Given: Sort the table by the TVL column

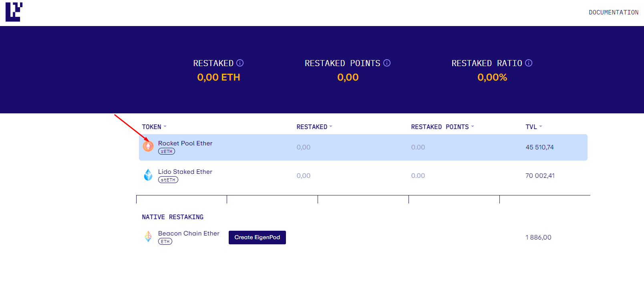Looking at the screenshot, I should (x=534, y=127).
